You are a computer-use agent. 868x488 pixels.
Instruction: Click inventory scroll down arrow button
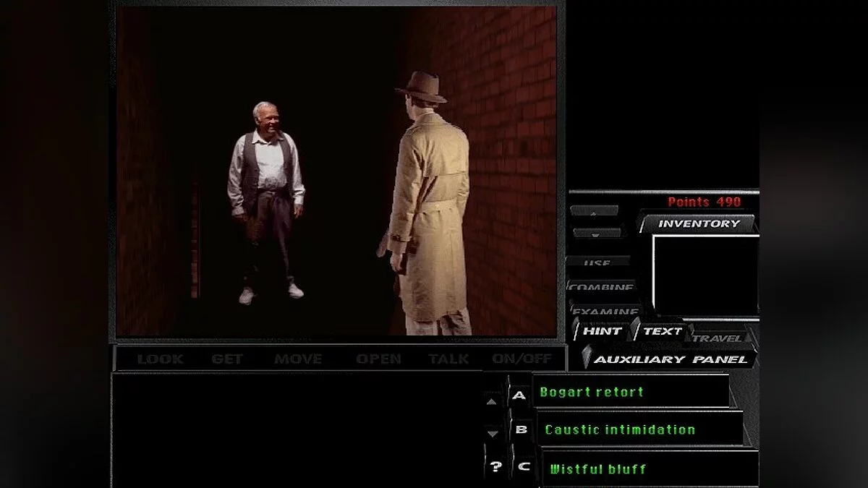pyautogui.click(x=597, y=233)
